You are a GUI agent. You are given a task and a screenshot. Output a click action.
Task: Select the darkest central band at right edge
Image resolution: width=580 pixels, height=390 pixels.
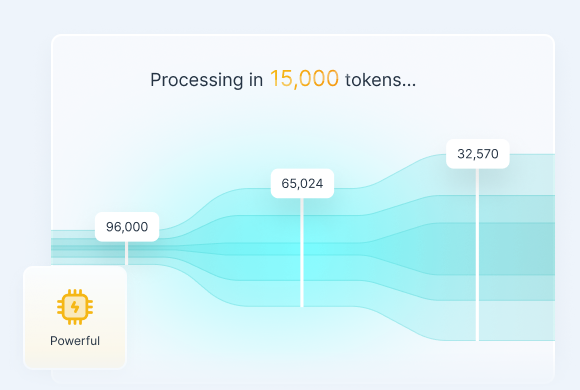(533, 249)
